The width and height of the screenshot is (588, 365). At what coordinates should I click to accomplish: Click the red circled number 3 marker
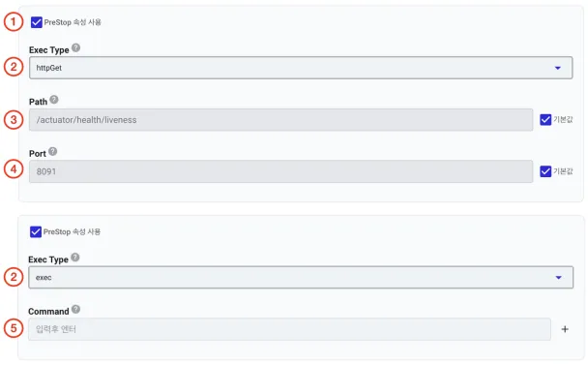[x=14, y=120]
